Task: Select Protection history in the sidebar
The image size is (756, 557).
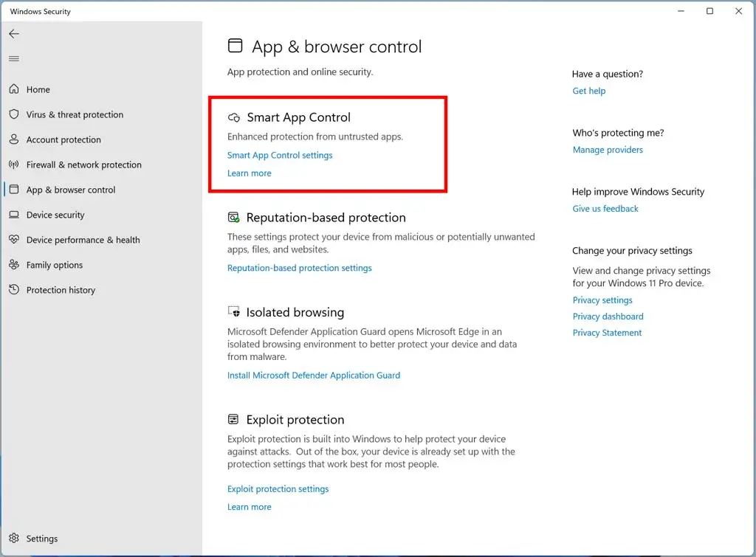Action: pos(61,290)
